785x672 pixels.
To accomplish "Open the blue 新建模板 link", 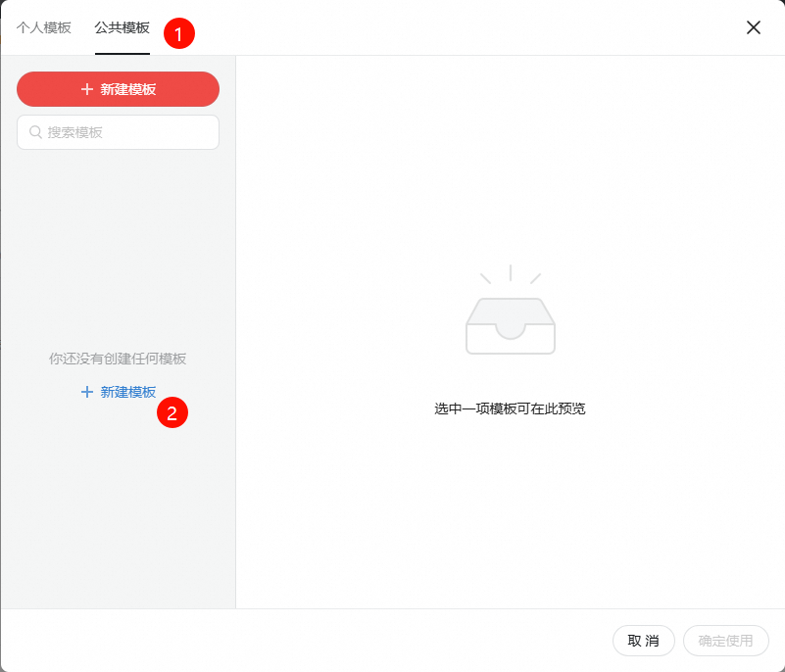I will (127, 392).
